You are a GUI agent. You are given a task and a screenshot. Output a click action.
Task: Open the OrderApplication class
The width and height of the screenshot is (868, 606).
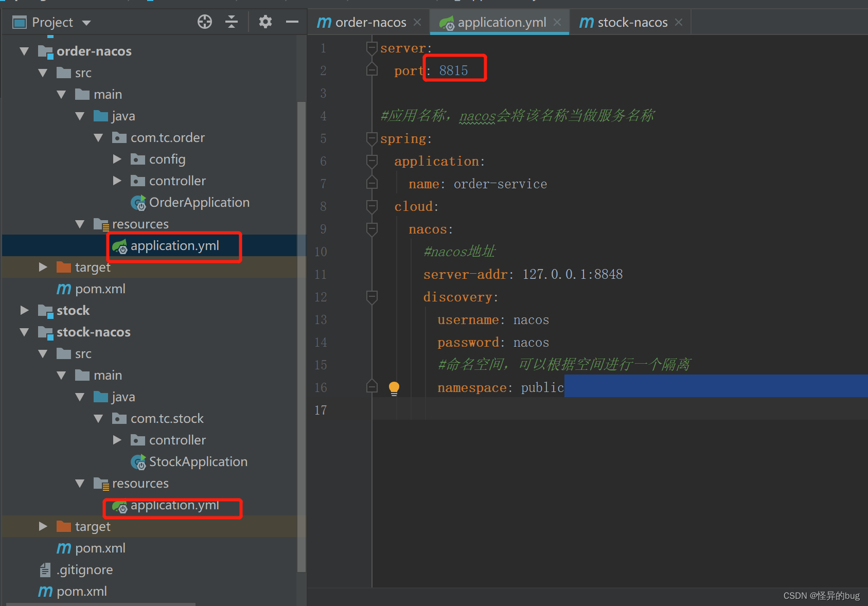click(x=199, y=203)
